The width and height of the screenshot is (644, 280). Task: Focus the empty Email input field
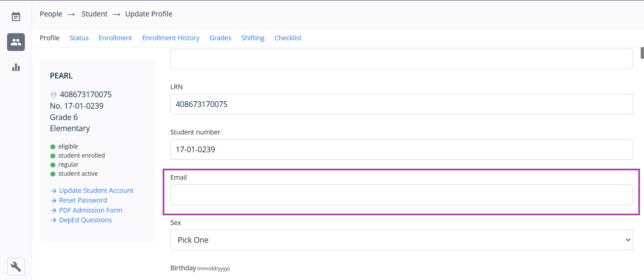401,194
